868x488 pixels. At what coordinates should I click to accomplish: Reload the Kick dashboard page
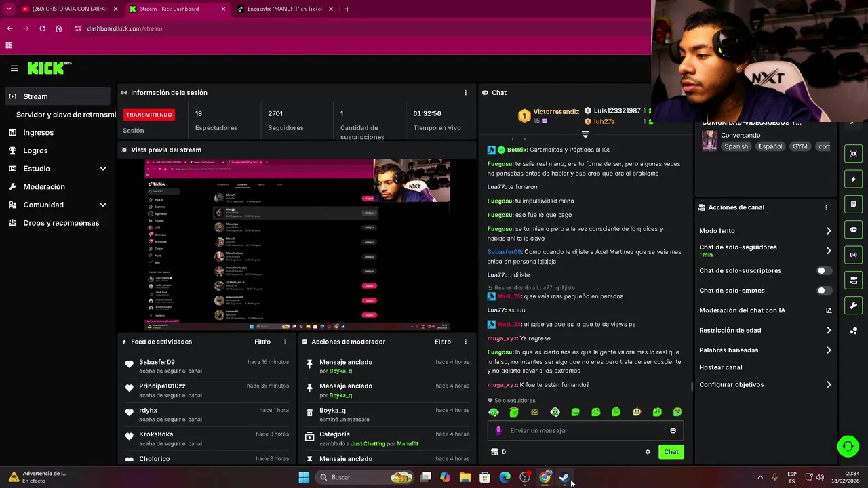click(x=42, y=28)
